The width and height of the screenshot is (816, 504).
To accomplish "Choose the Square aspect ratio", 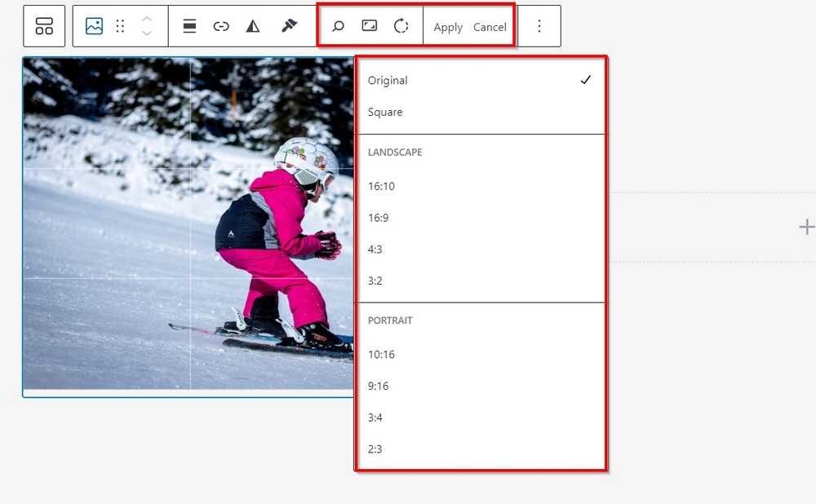I will pos(385,112).
